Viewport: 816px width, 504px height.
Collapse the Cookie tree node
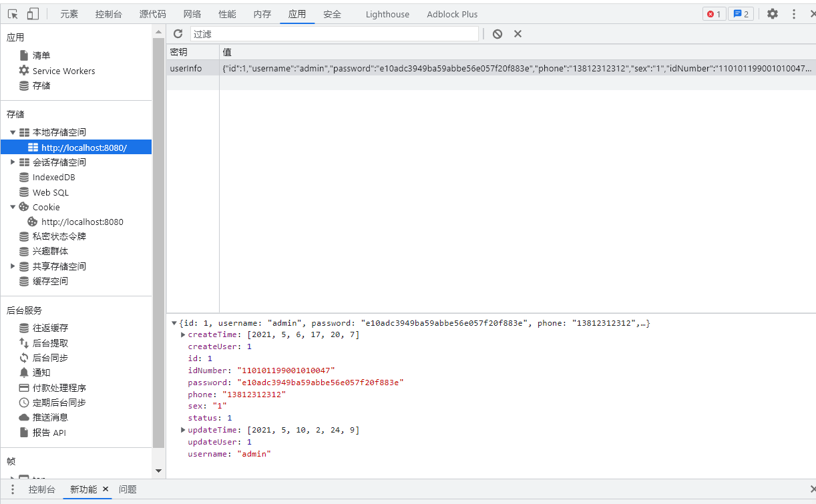pyautogui.click(x=13, y=207)
